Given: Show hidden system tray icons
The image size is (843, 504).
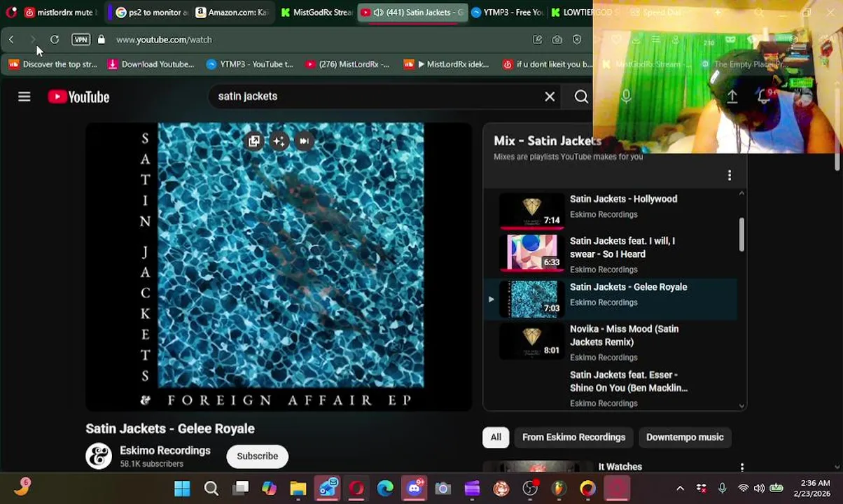Looking at the screenshot, I should (680, 489).
